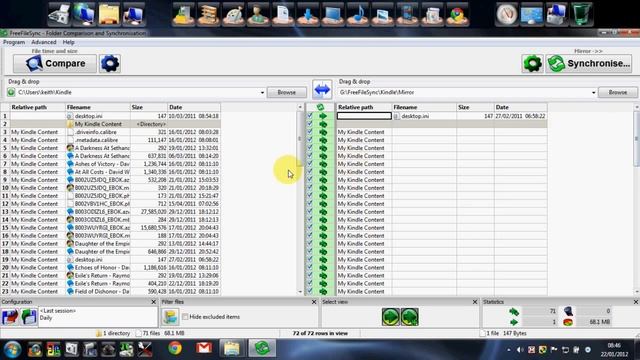The width and height of the screenshot is (640, 360).
Task: Click sync direction icon for row 1 desktop.ini
Action: tap(323, 116)
